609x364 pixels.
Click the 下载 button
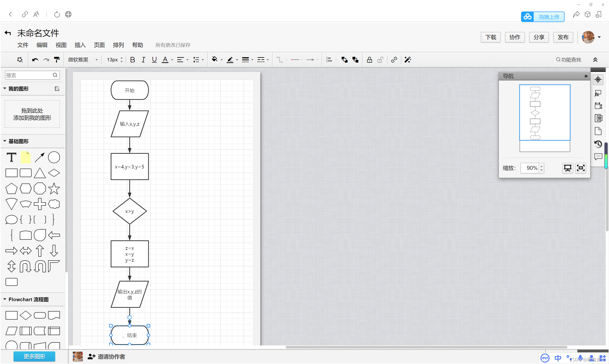pyautogui.click(x=491, y=37)
